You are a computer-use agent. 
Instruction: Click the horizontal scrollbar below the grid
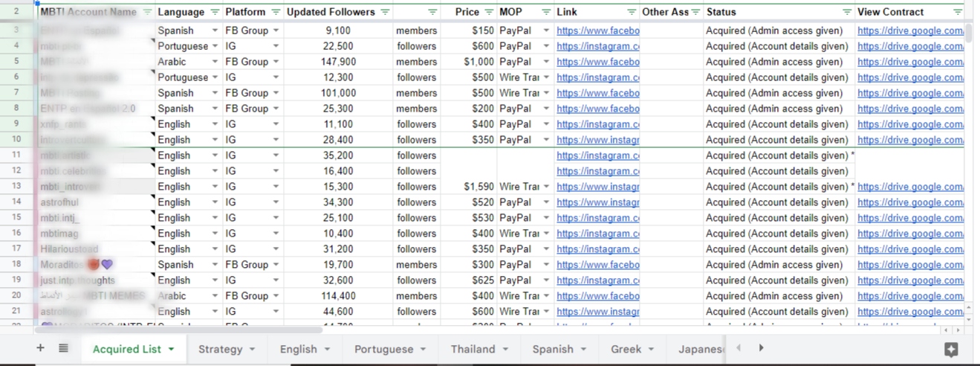click(178, 330)
